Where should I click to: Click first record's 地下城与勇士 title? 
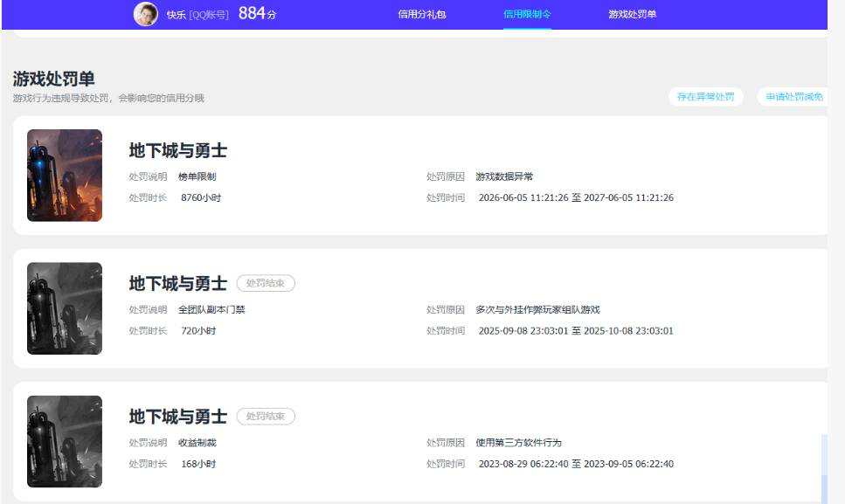178,151
